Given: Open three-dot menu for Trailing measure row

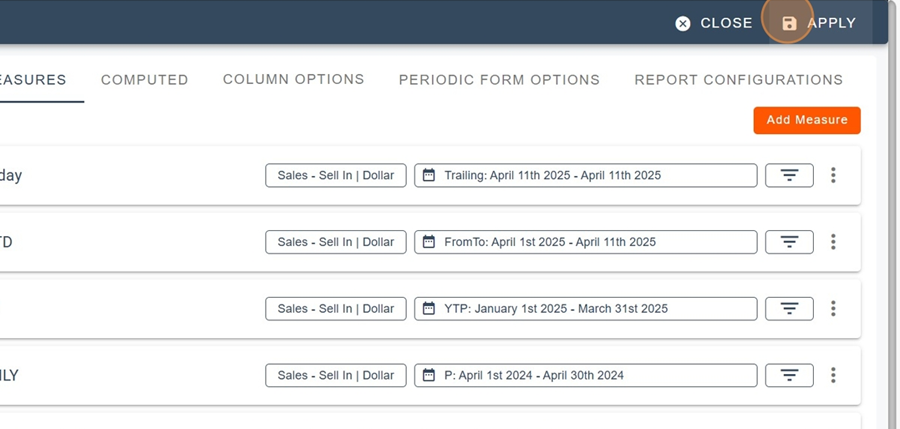Looking at the screenshot, I should click(x=833, y=175).
